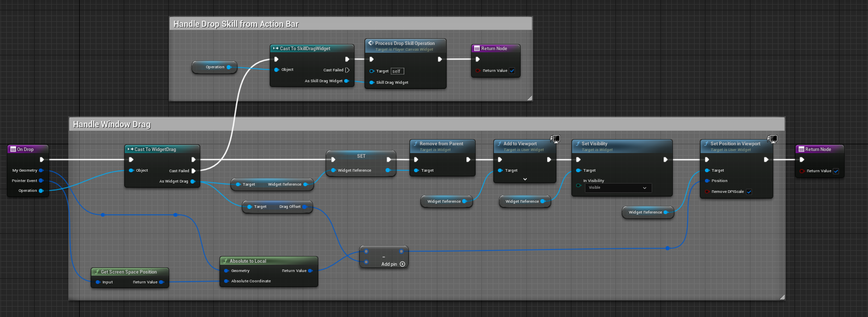Click the On Drop execution output pin
This screenshot has height=317, width=868.
point(42,160)
